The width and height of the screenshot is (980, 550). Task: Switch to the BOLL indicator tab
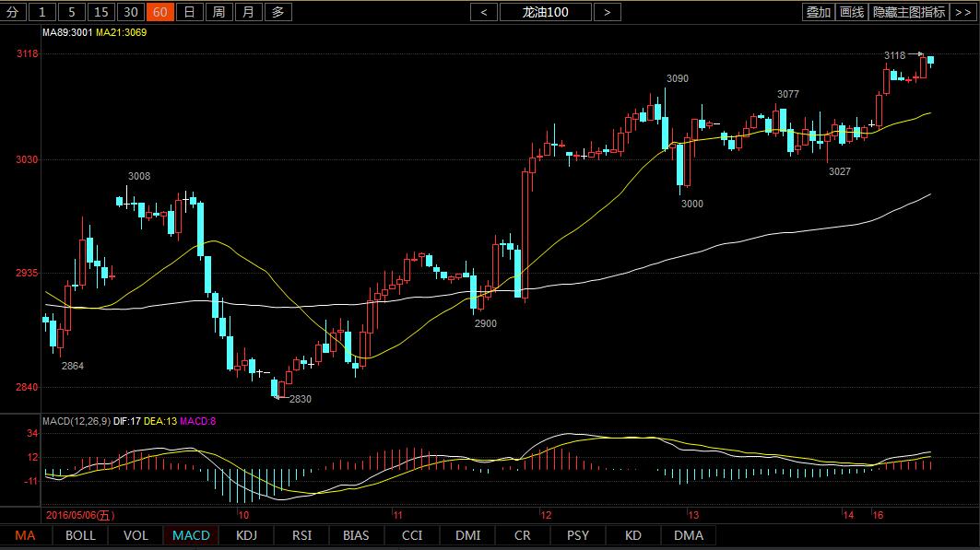coord(80,535)
